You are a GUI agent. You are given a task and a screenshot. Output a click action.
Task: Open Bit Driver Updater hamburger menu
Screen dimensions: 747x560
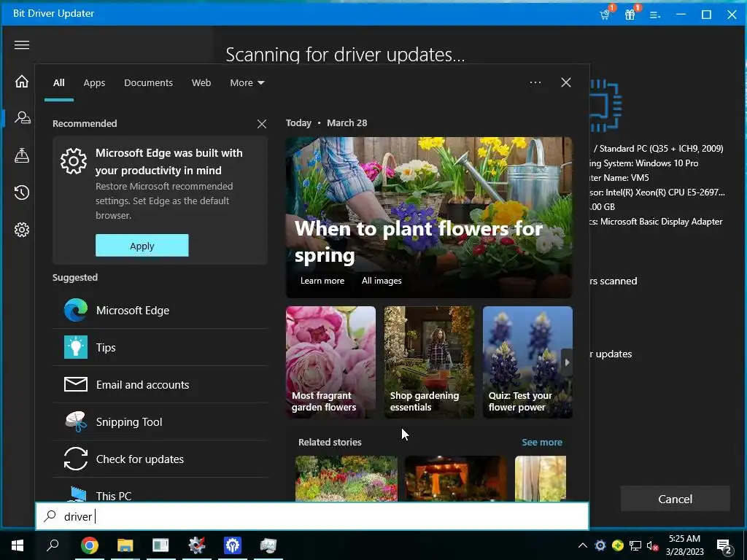tap(22, 44)
